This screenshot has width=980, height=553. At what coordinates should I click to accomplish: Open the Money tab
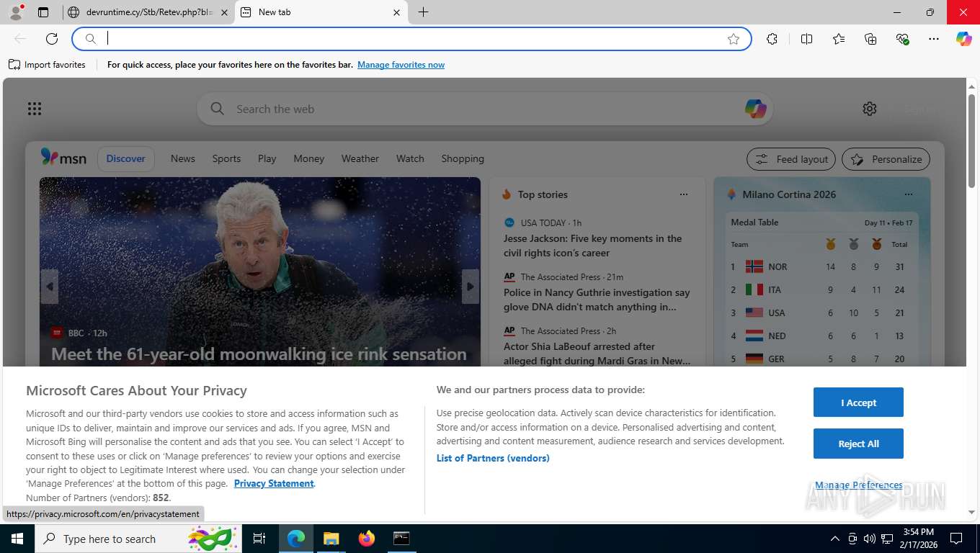tap(309, 158)
